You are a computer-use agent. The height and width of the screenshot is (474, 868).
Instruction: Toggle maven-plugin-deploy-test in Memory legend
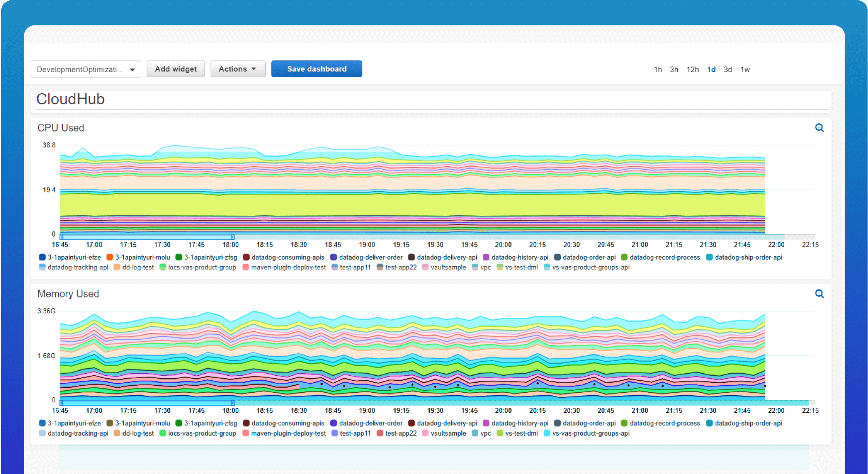click(284, 433)
